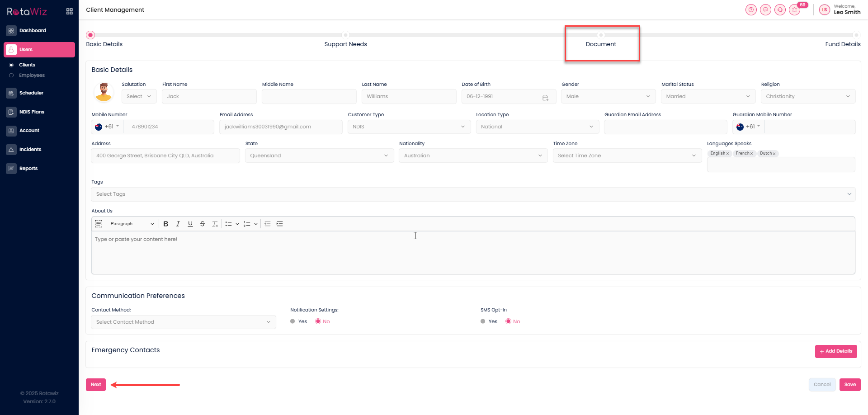Select Yes for SMS Opt-In
Viewport: 868px width, 415px height.
(x=483, y=321)
